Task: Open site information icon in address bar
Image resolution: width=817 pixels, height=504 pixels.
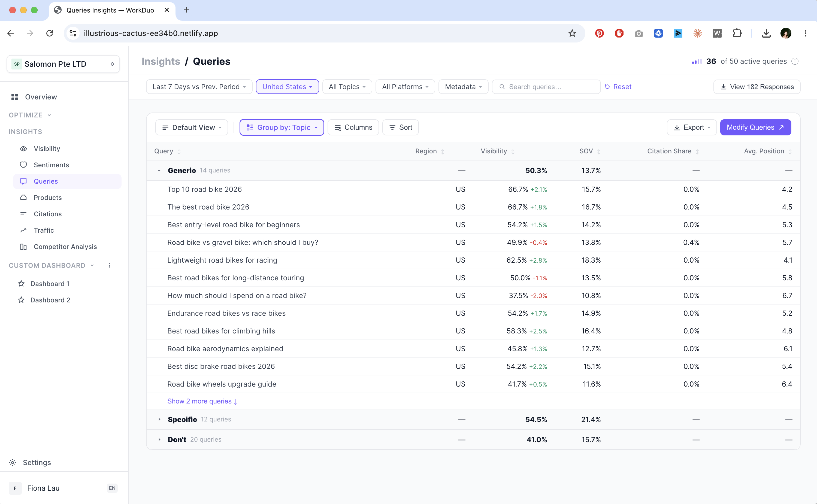Action: coord(73,33)
